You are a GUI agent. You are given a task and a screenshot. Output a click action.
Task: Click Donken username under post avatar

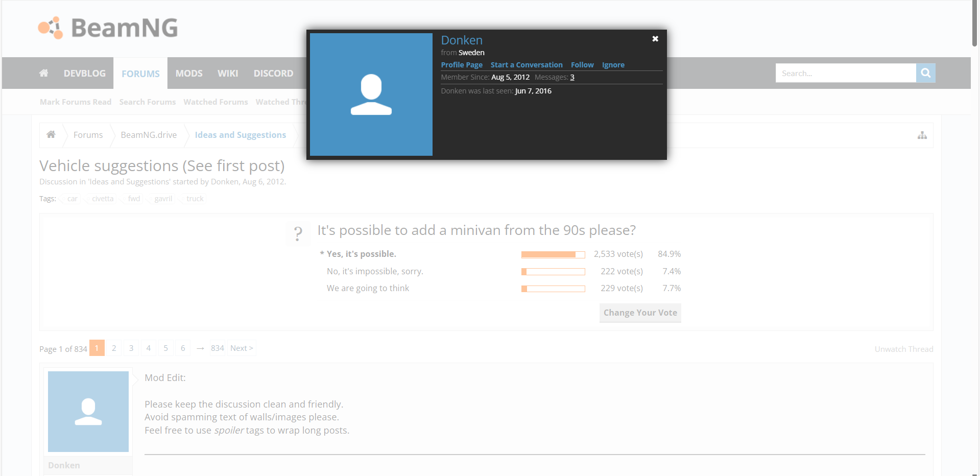pos(64,465)
